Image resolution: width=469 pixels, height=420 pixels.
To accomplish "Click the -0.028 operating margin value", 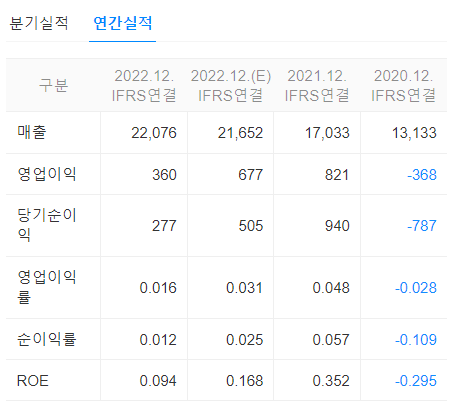I will pyautogui.click(x=416, y=288).
